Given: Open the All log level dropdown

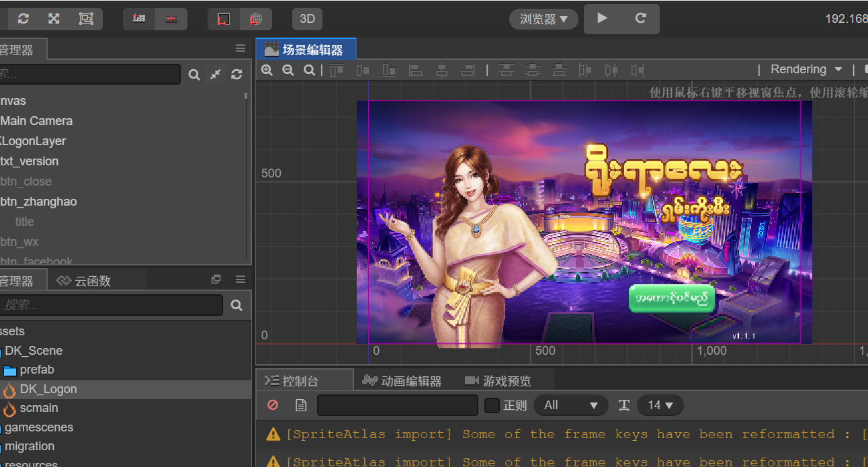Looking at the screenshot, I should pyautogui.click(x=570, y=405).
